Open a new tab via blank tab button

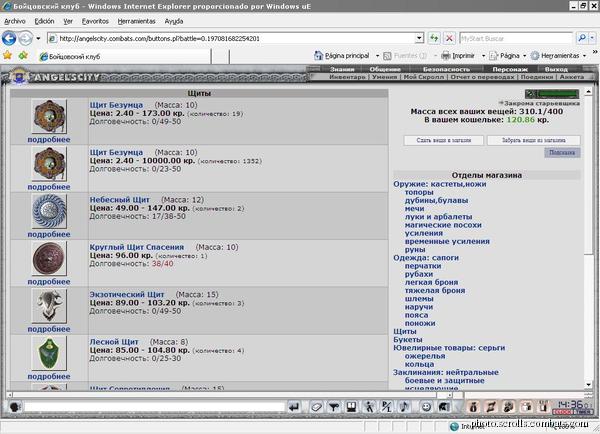220,57
